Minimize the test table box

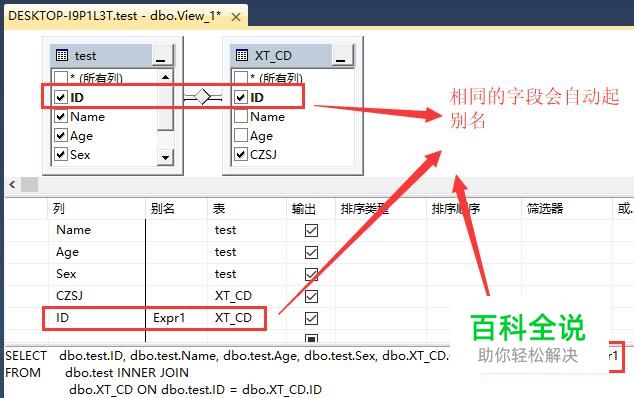[162, 55]
